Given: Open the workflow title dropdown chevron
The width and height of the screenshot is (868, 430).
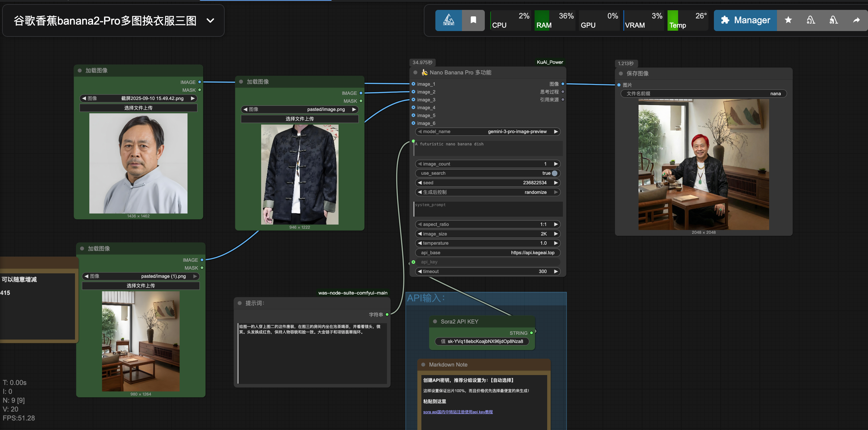Looking at the screenshot, I should tap(210, 20).
